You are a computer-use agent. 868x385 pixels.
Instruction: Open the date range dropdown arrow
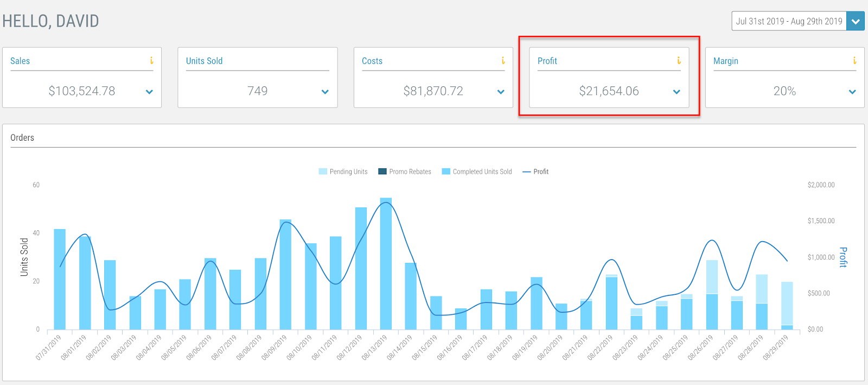pos(856,21)
